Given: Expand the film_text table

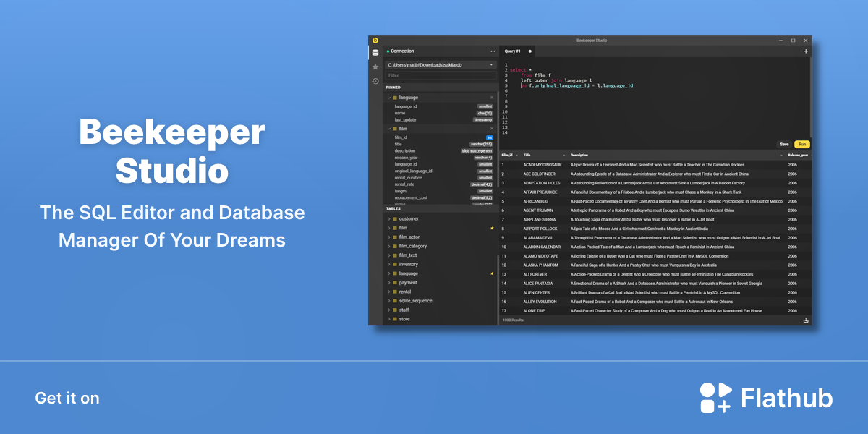Looking at the screenshot, I should 388,255.
